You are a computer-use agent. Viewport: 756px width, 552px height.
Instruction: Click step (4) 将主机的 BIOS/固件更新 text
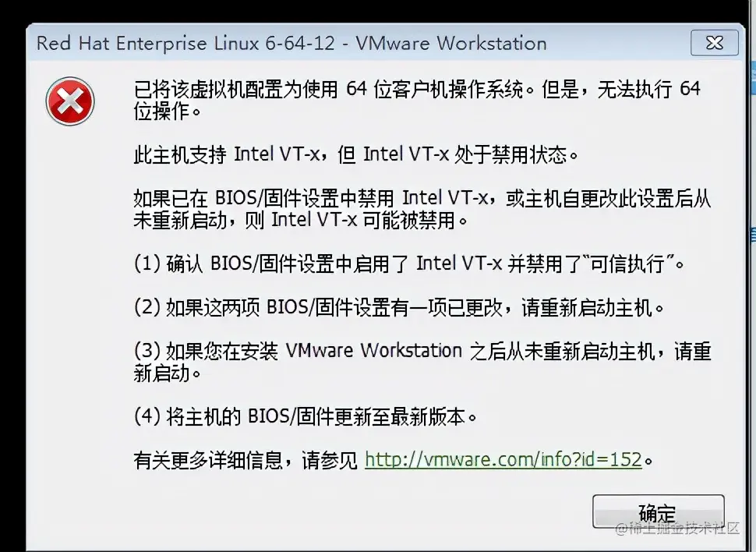306,416
